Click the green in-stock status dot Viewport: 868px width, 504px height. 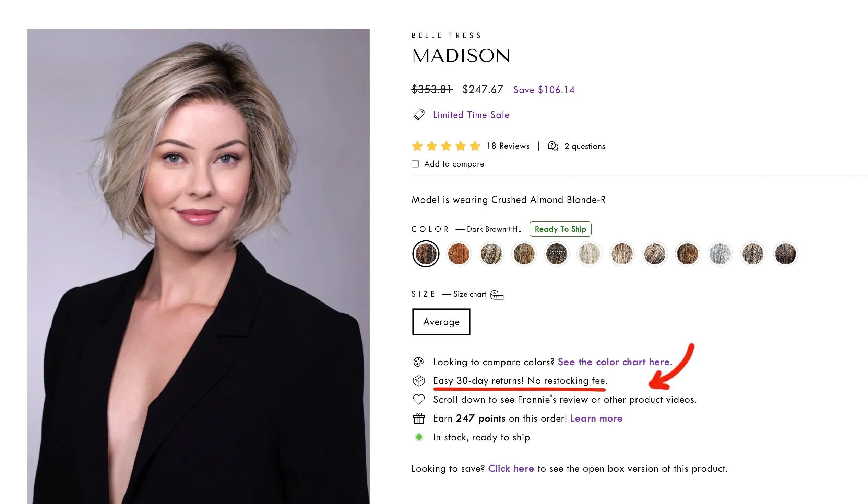click(419, 437)
